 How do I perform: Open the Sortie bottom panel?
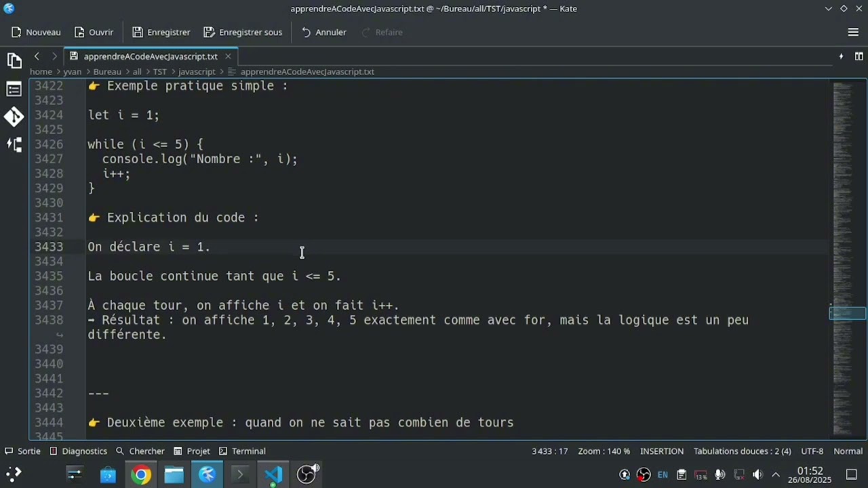click(x=22, y=451)
